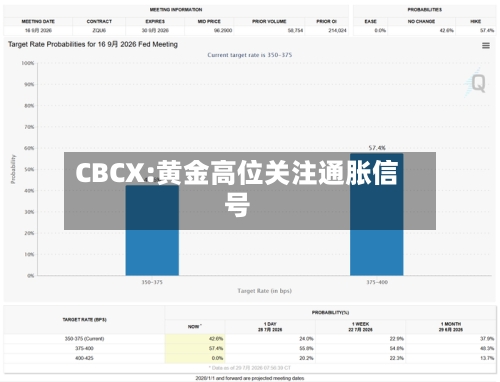The image size is (500, 382).
Task: Click 1 WEEK value 22.9%
Action: (x=397, y=339)
